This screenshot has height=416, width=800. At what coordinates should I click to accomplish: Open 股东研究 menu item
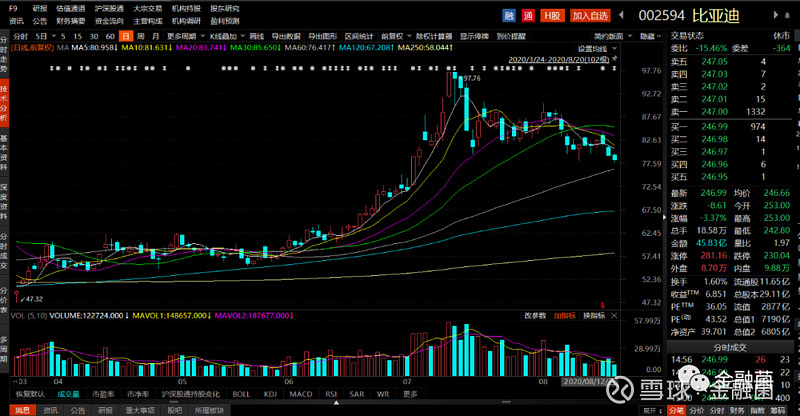225,9
